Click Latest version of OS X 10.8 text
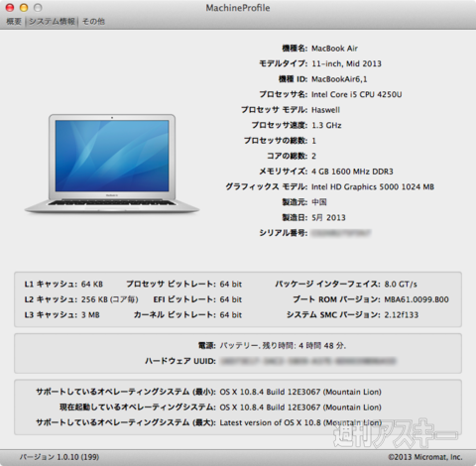The width and height of the screenshot is (476, 466). tap(271, 422)
